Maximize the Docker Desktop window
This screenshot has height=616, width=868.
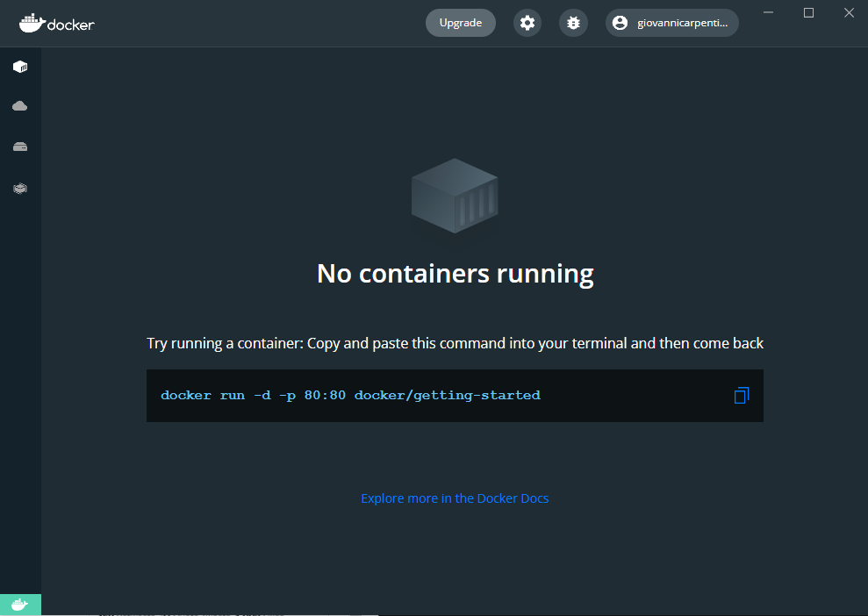[808, 12]
